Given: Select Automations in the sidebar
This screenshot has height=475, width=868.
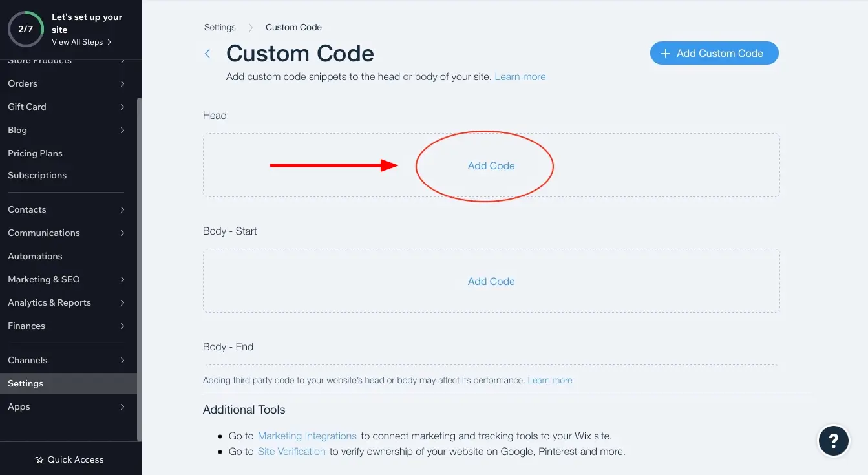Looking at the screenshot, I should [x=35, y=256].
